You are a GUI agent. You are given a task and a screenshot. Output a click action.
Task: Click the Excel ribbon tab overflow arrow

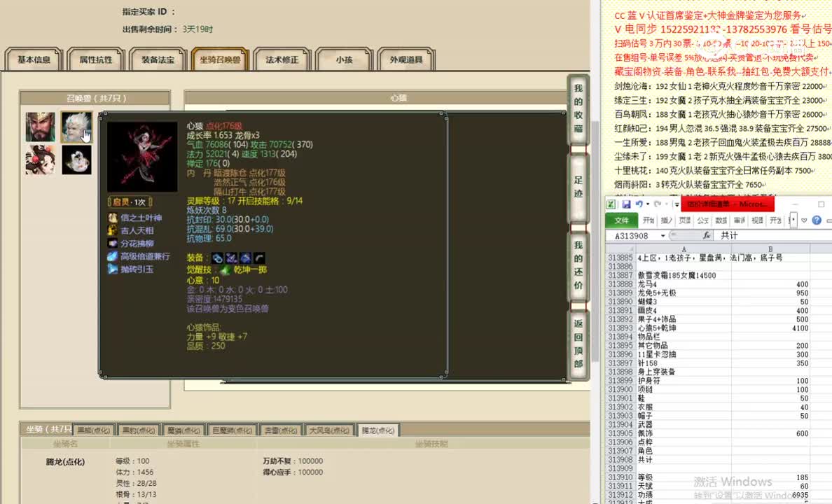(793, 220)
